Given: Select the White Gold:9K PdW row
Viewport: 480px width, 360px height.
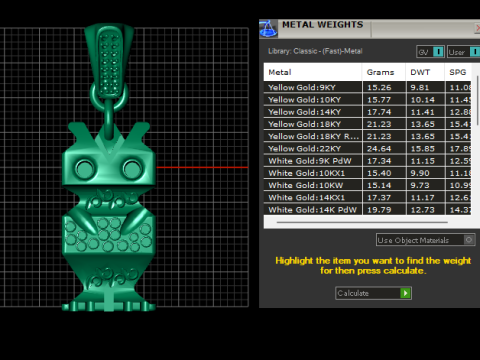Looking at the screenshot, I should (367, 161).
